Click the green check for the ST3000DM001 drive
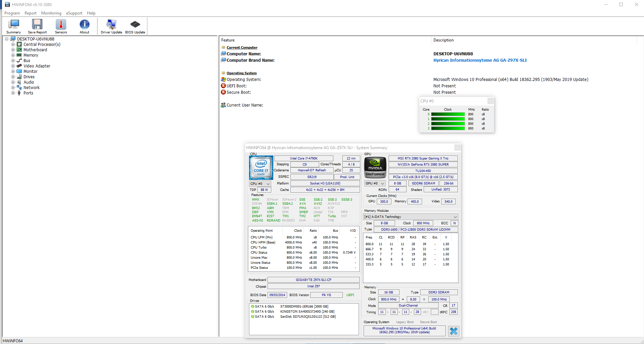The height and width of the screenshot is (344, 644). pos(253,307)
